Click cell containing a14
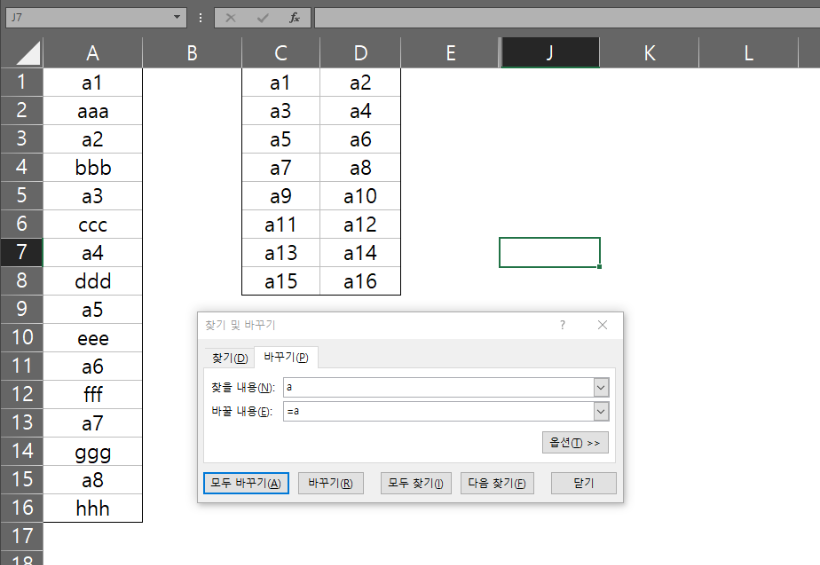The image size is (820, 565). [x=360, y=253]
